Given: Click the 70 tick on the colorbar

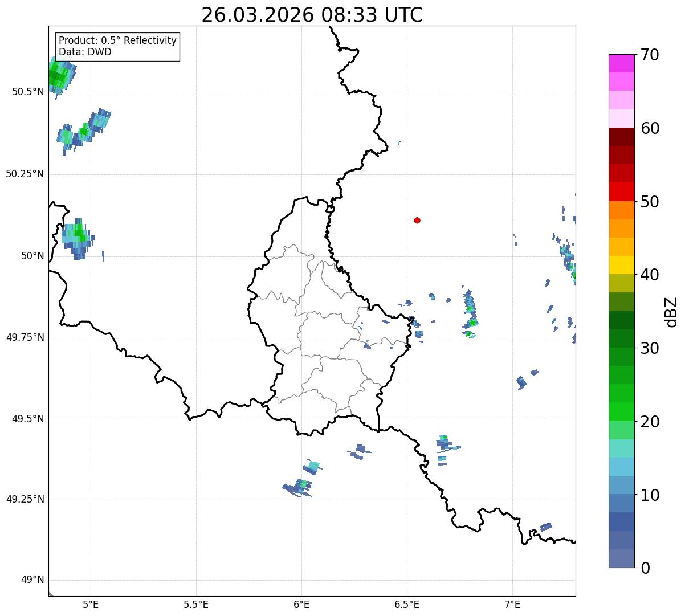Looking at the screenshot, I should (650, 55).
